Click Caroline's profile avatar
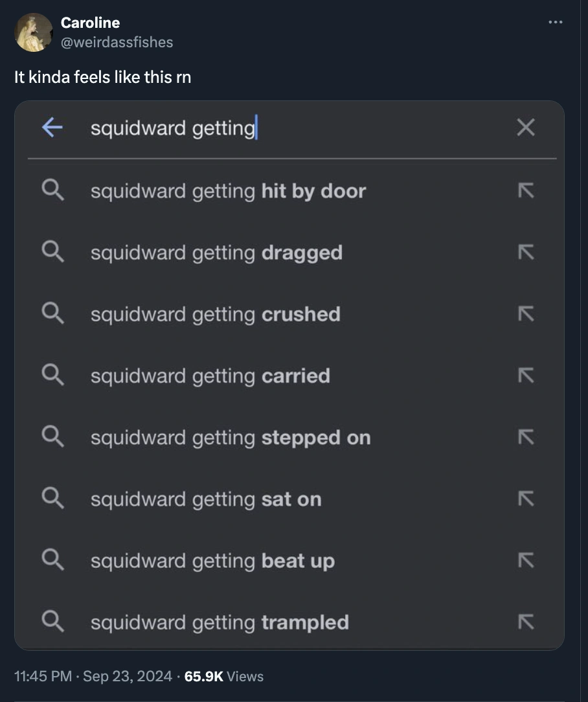Image resolution: width=588 pixels, height=702 pixels. click(x=33, y=32)
